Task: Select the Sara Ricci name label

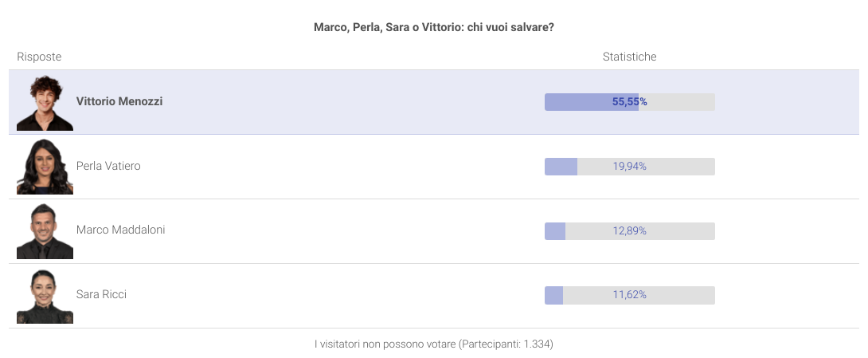Action: [x=101, y=294]
